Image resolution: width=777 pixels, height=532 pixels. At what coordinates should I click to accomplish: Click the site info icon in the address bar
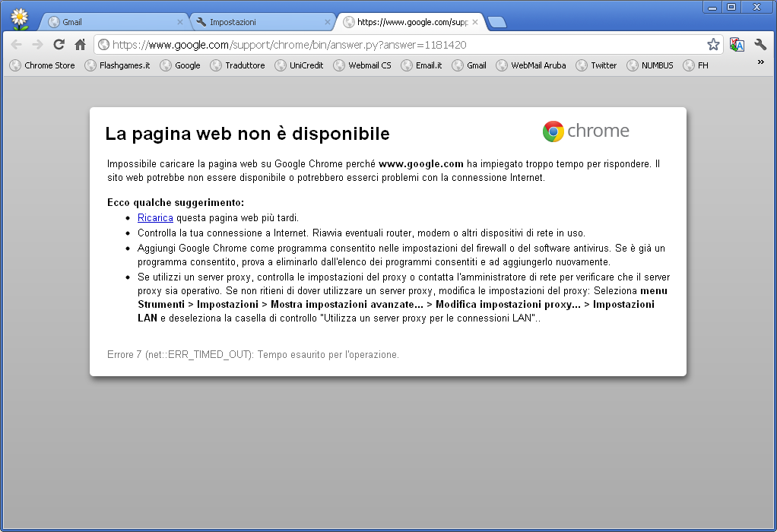[x=103, y=45]
